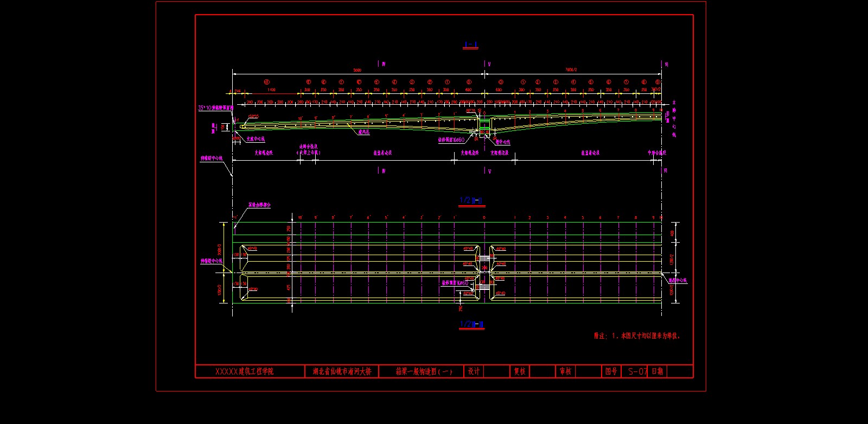This screenshot has height=424, width=868.
Task: Select the '伸缩缝中心线' label left of plan view
Action: click(212, 261)
